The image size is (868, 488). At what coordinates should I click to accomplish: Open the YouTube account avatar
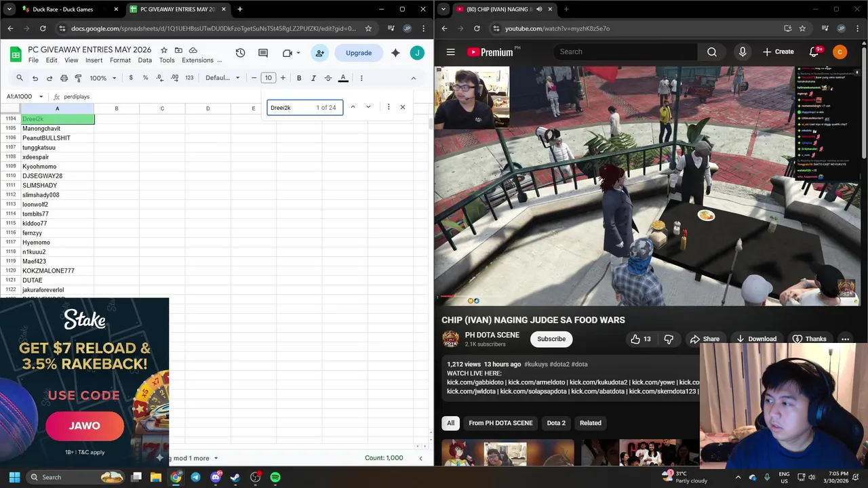point(840,52)
